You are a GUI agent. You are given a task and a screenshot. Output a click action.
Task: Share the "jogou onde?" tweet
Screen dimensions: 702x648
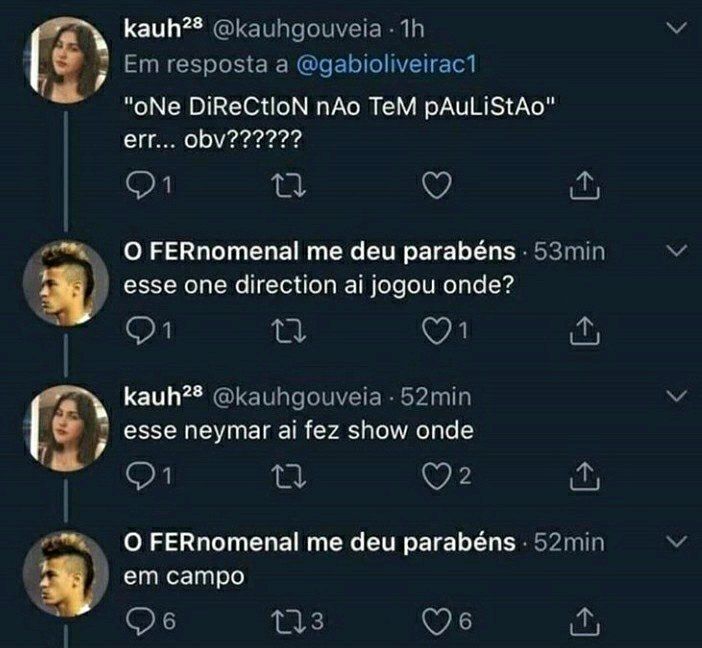(585, 330)
